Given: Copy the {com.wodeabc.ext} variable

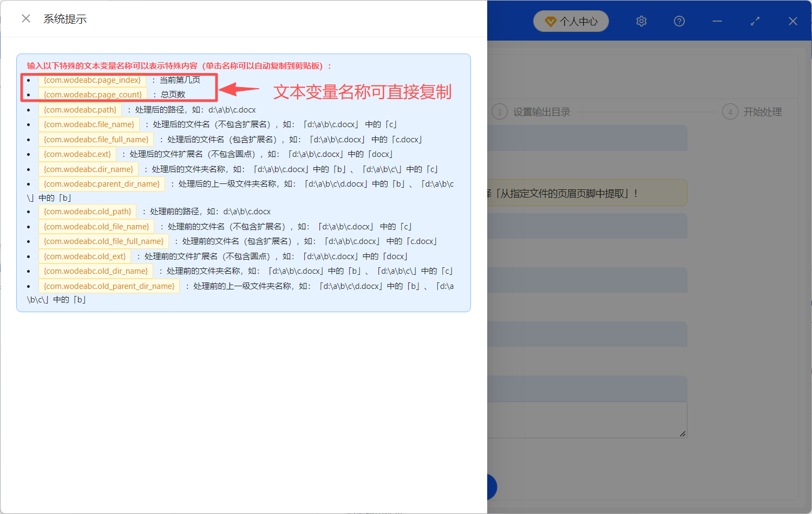Looking at the screenshot, I should pos(77,154).
